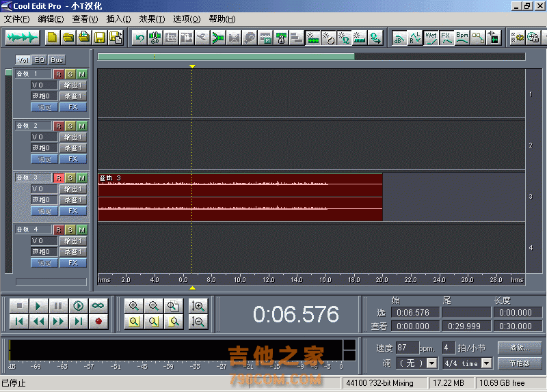Open the 查看(V) menu
547x392 pixels.
point(85,19)
